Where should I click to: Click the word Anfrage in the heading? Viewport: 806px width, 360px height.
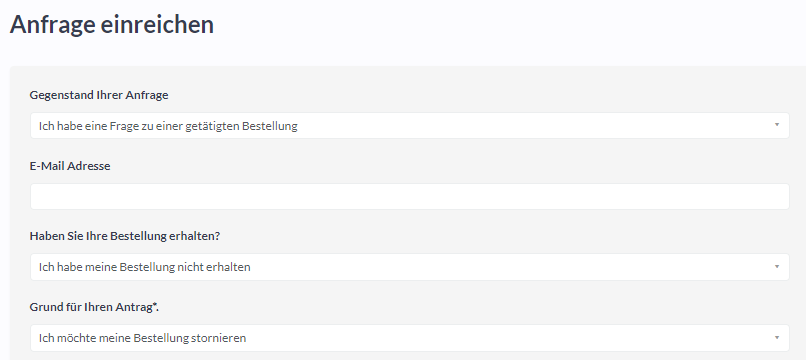(52, 25)
